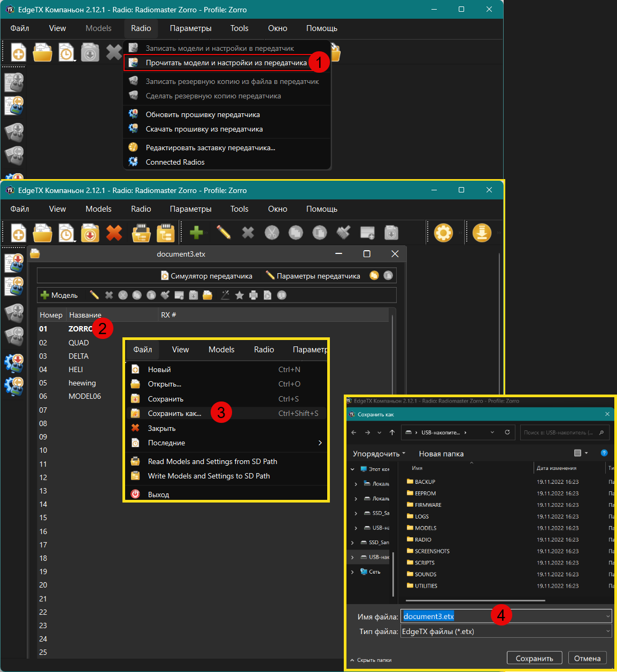Click the Дата изменения column header
The width and height of the screenshot is (617, 672).
pyautogui.click(x=557, y=468)
